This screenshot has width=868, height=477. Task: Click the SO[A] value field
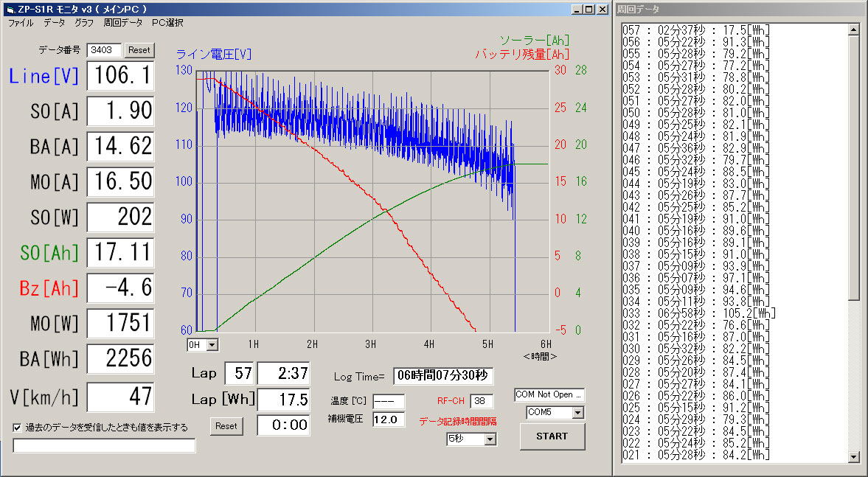120,111
